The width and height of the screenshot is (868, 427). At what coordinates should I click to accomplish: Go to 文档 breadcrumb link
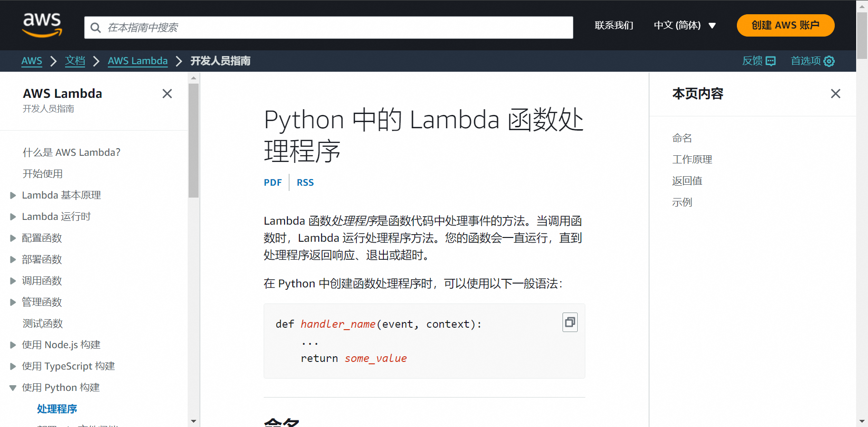point(75,61)
